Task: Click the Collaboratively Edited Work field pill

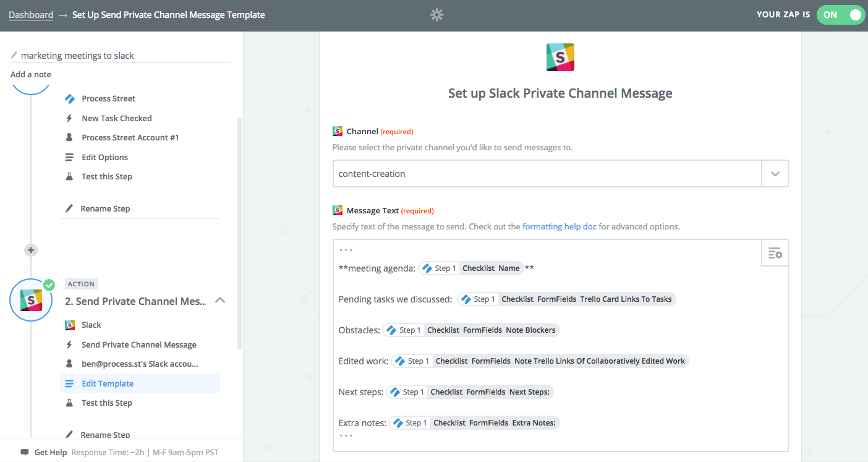Action: 540,361
